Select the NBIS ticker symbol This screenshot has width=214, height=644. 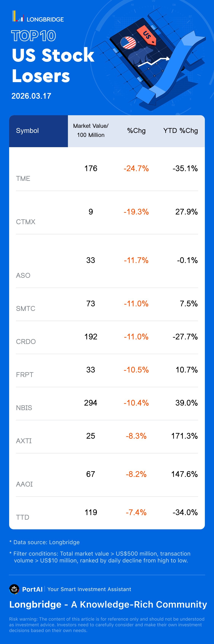(24, 408)
